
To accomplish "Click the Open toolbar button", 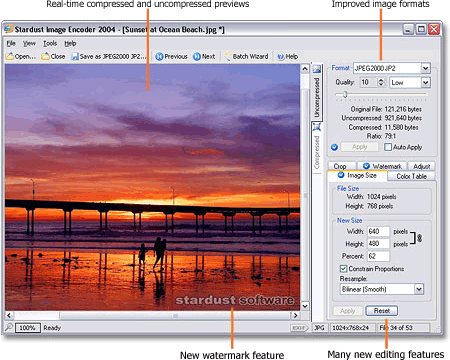I will (21, 56).
